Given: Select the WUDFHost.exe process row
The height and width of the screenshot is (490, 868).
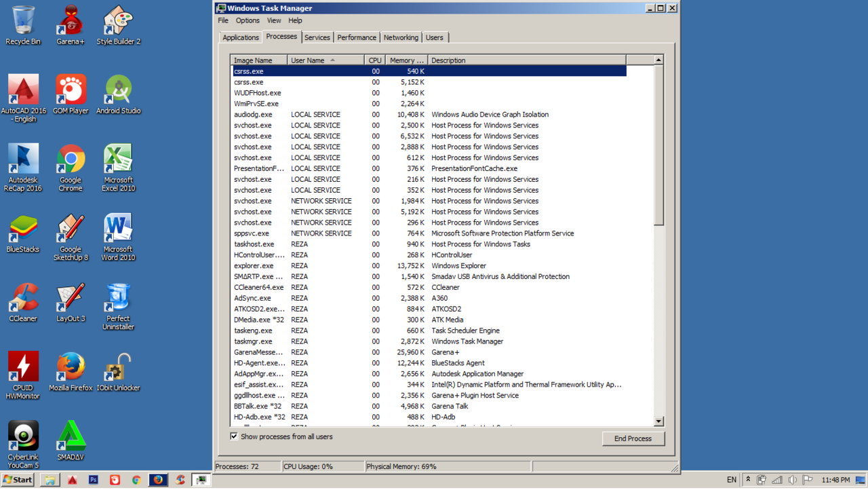Looking at the screenshot, I should [429, 93].
